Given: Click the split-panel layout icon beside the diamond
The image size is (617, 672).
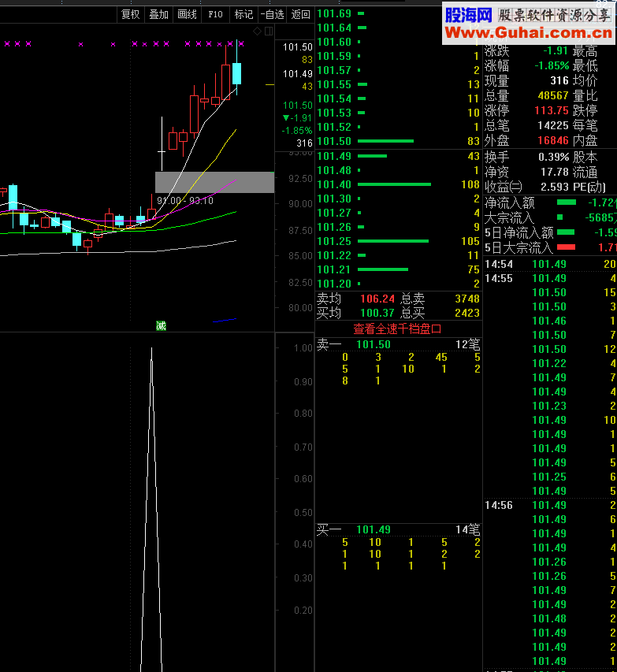Looking at the screenshot, I should click(x=269, y=31).
